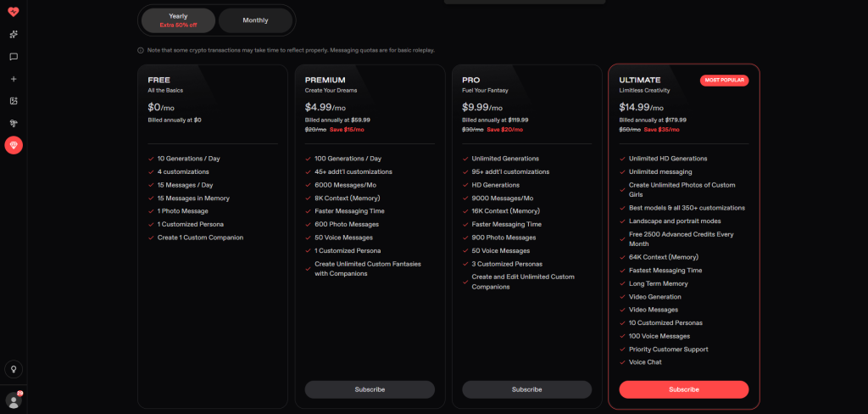Click the Most Popular badge
The height and width of the screenshot is (414, 868).
pos(724,81)
